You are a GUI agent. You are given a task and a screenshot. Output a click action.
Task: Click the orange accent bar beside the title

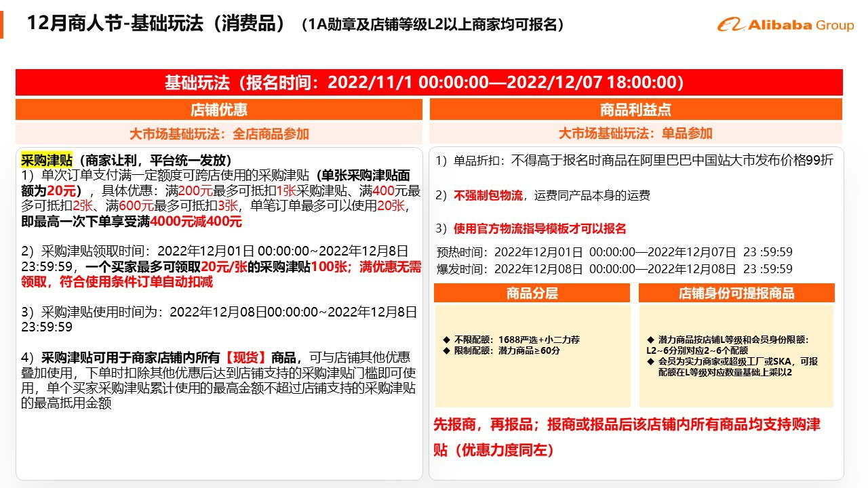click(2, 24)
